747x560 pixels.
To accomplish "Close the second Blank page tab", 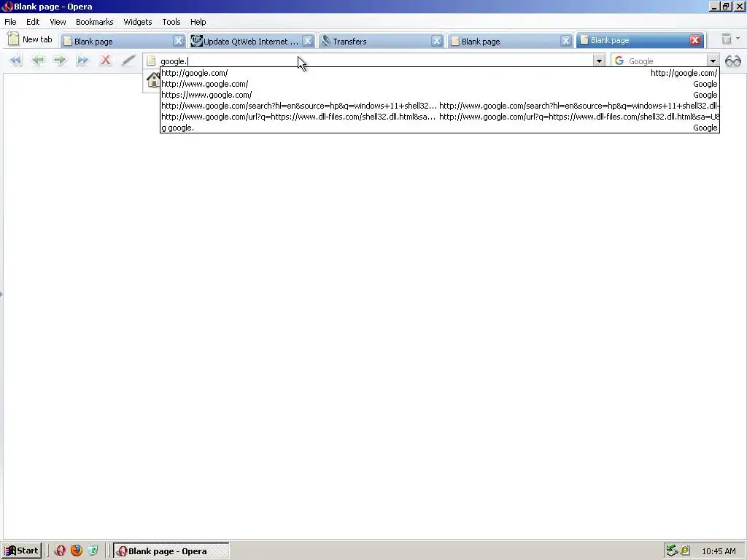I will (x=565, y=41).
